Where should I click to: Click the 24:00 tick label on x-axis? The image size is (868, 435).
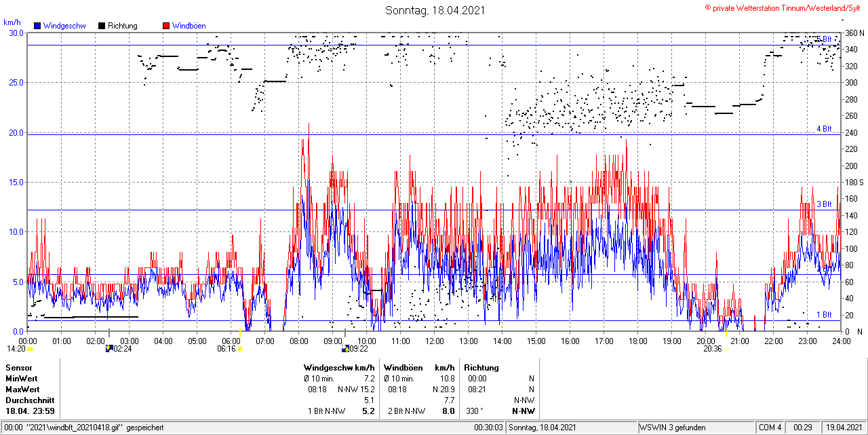click(x=841, y=341)
